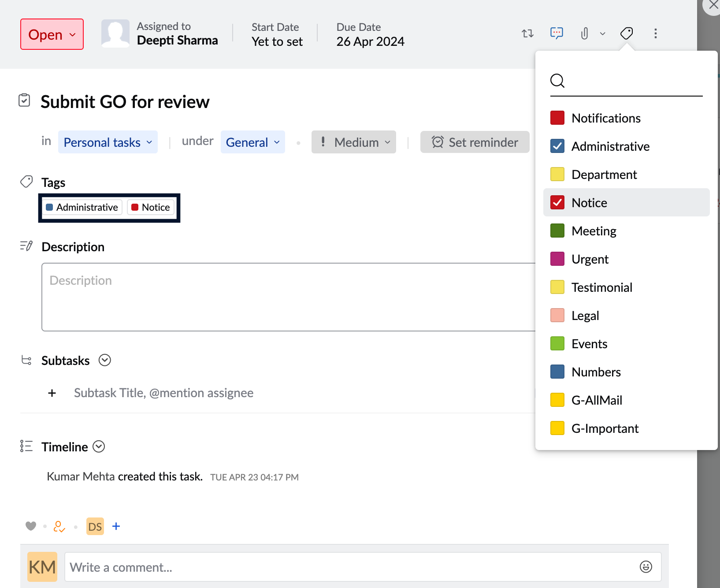Click the Description section pencil icon

26,246
